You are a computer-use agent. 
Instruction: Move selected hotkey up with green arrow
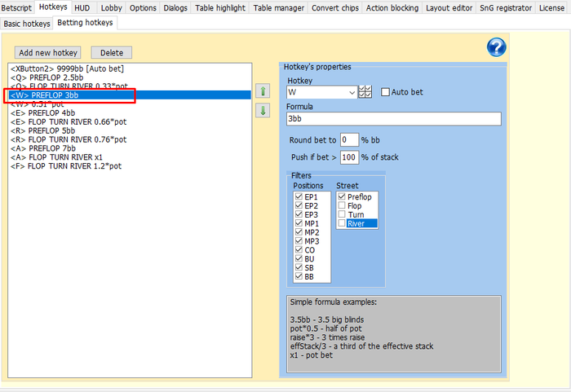pyautogui.click(x=263, y=91)
